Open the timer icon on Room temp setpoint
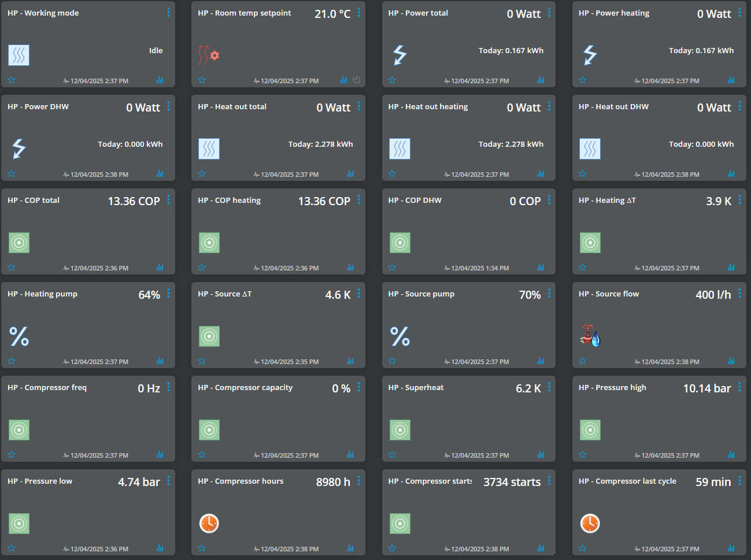 pyautogui.click(x=356, y=80)
